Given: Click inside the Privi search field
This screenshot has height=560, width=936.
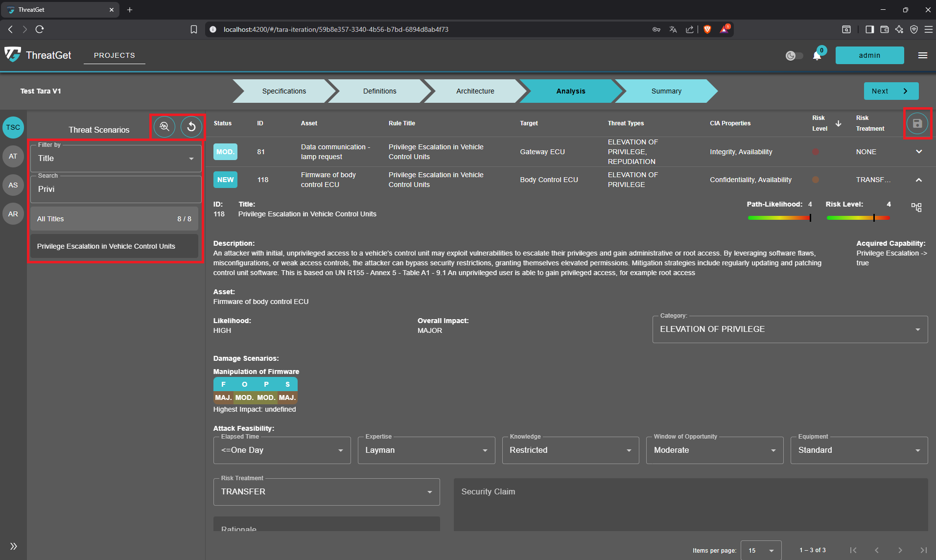Looking at the screenshot, I should point(115,189).
